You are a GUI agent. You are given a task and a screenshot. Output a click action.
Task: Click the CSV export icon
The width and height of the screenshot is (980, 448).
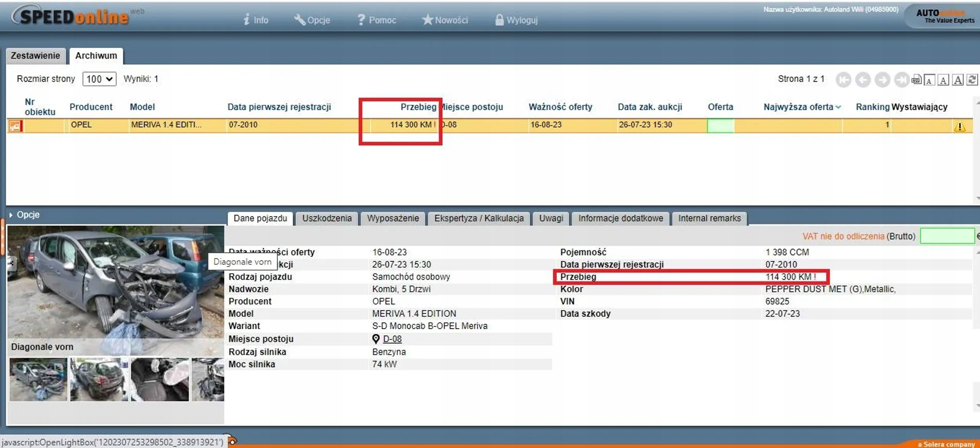pos(916,80)
